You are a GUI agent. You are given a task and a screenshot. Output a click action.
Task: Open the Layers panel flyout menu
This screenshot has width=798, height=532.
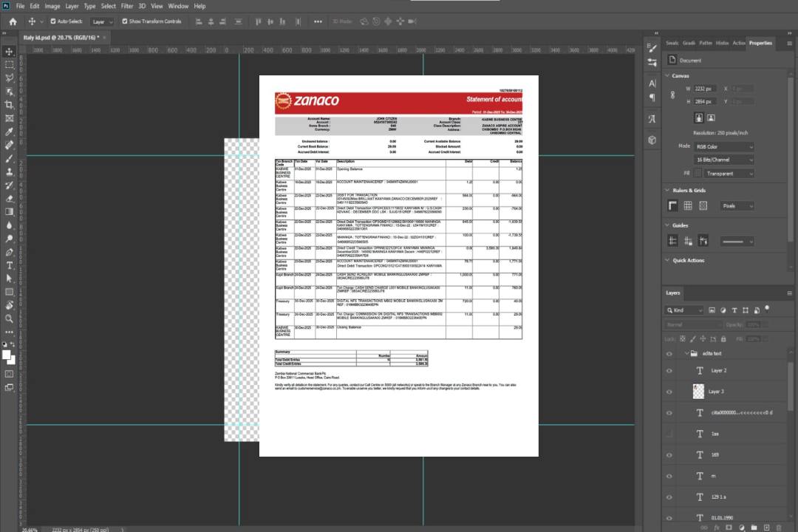[789, 293]
